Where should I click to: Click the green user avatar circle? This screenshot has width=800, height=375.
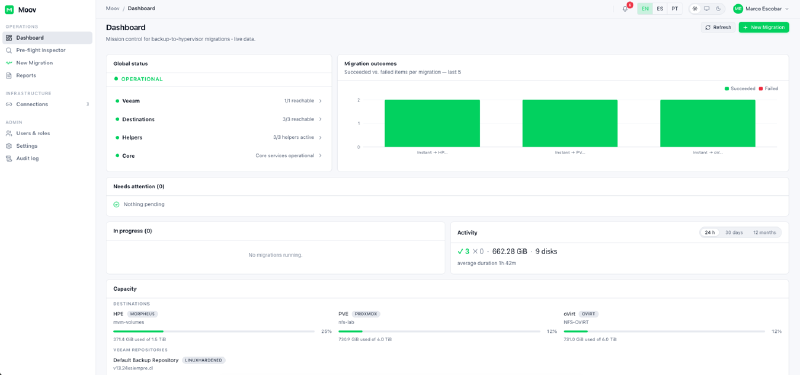[738, 9]
